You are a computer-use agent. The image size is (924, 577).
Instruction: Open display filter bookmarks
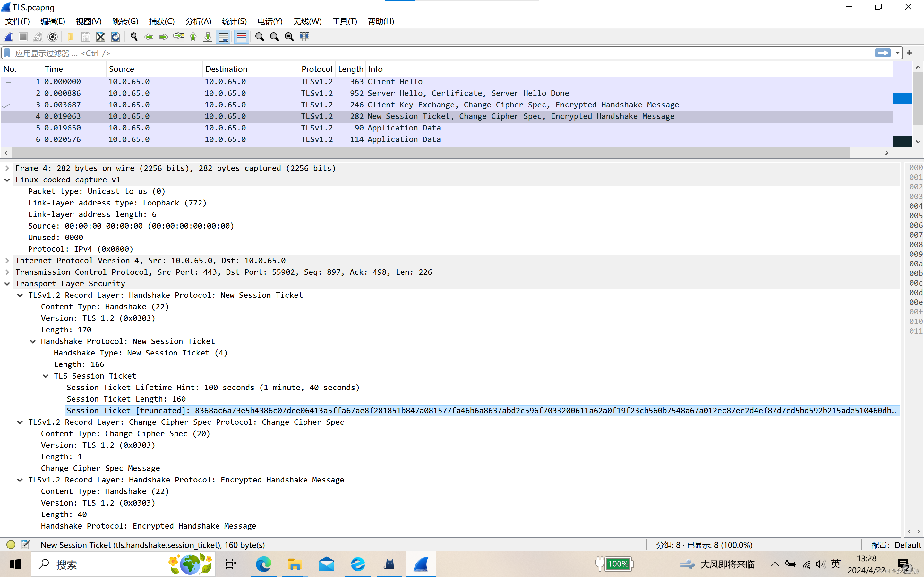pos(7,53)
